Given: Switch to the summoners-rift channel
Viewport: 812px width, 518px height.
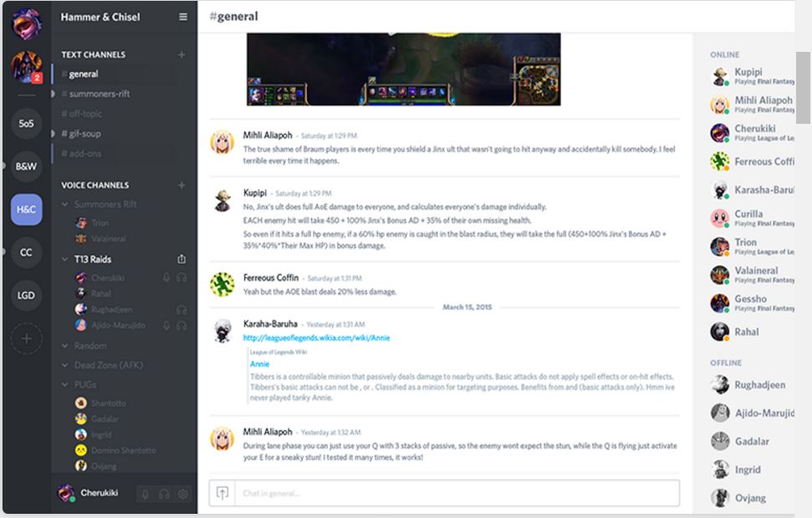Looking at the screenshot, I should 100,94.
